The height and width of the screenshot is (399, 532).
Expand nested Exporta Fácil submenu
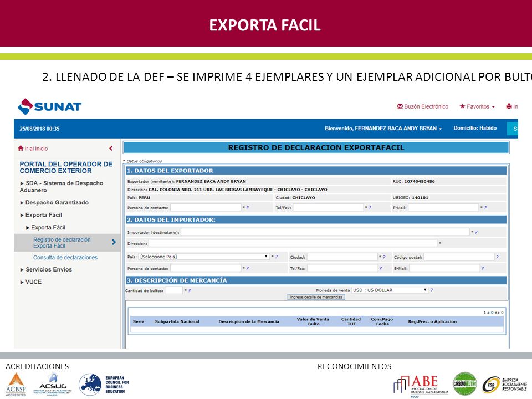46,228
